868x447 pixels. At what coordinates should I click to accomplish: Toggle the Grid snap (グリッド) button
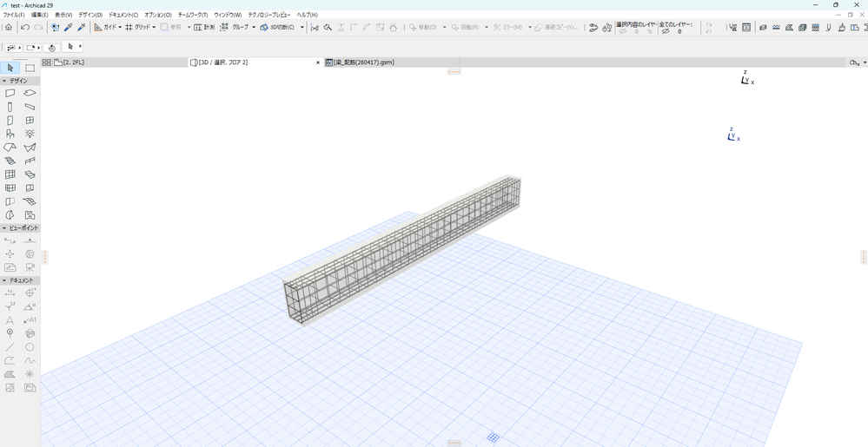tap(137, 27)
